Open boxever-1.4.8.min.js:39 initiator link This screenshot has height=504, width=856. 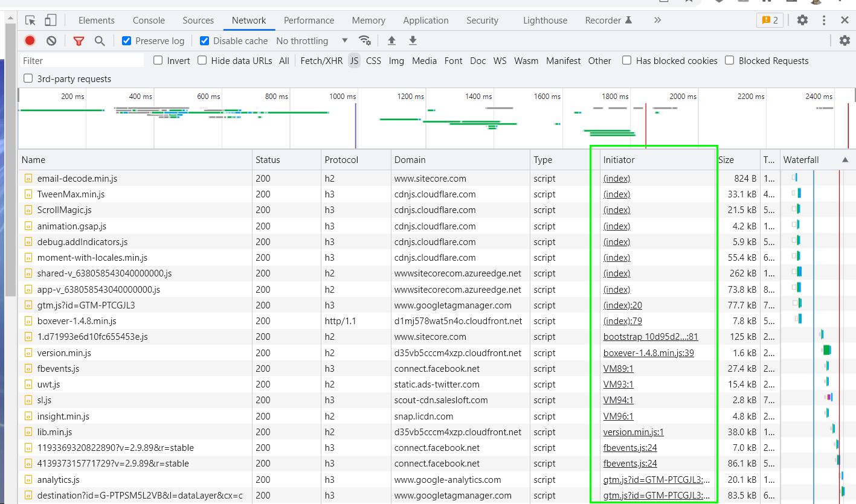pyautogui.click(x=648, y=353)
